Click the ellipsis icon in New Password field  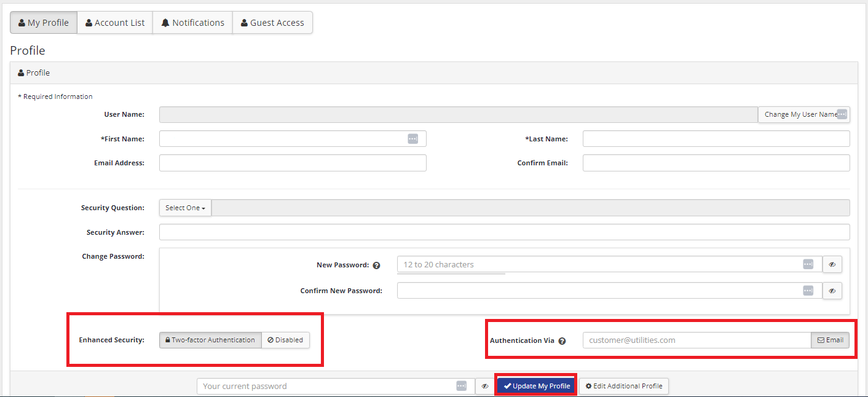(808, 264)
